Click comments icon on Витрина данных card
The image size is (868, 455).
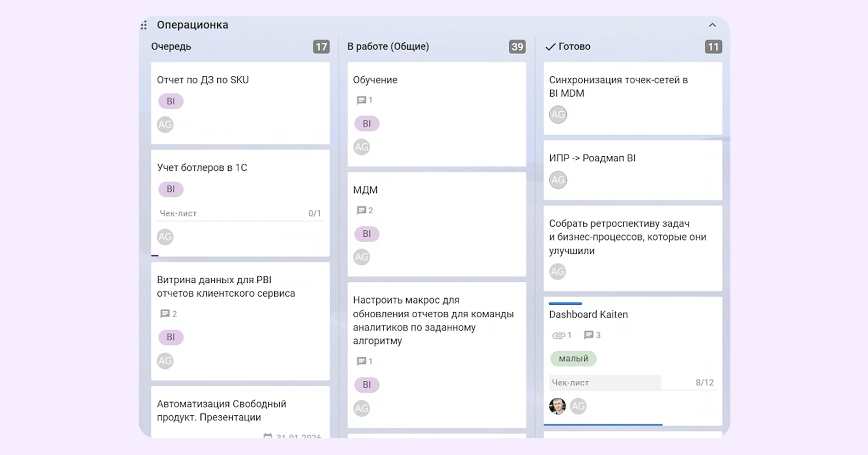click(165, 314)
